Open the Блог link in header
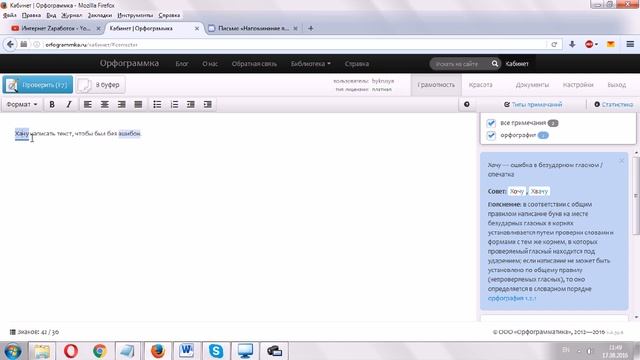This screenshot has height=360, width=640. pyautogui.click(x=182, y=64)
